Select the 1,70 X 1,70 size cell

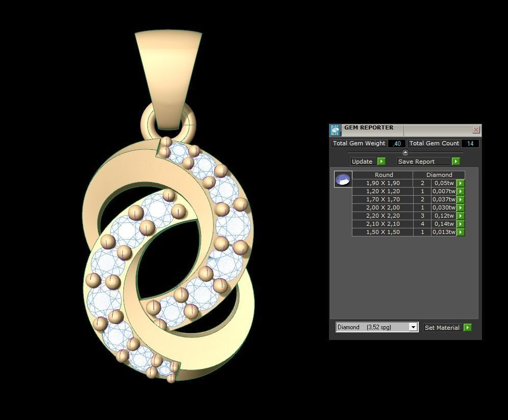[383, 199]
